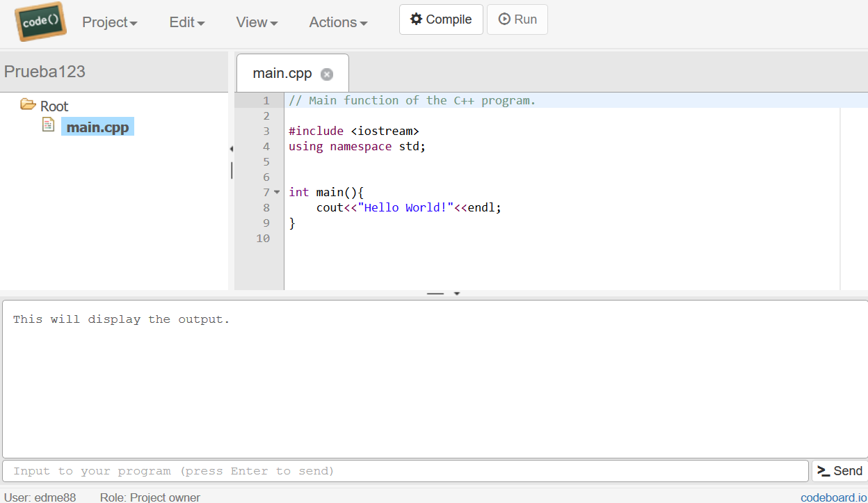868x503 pixels.
Task: Open the Project dropdown menu
Action: pyautogui.click(x=109, y=22)
